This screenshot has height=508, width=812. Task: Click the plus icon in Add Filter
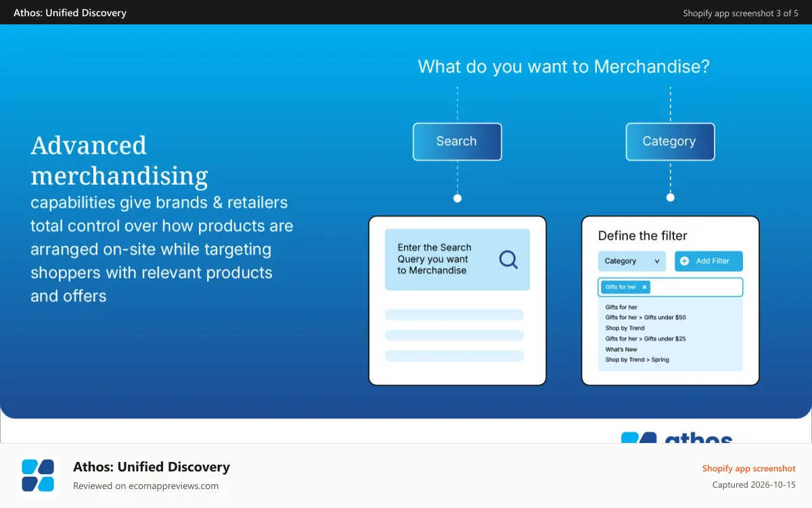(684, 261)
